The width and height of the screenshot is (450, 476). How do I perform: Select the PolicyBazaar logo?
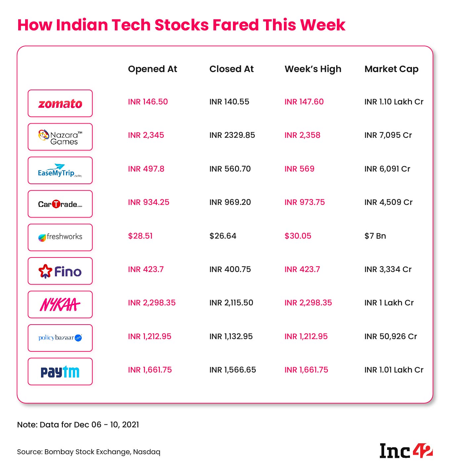click(x=60, y=338)
